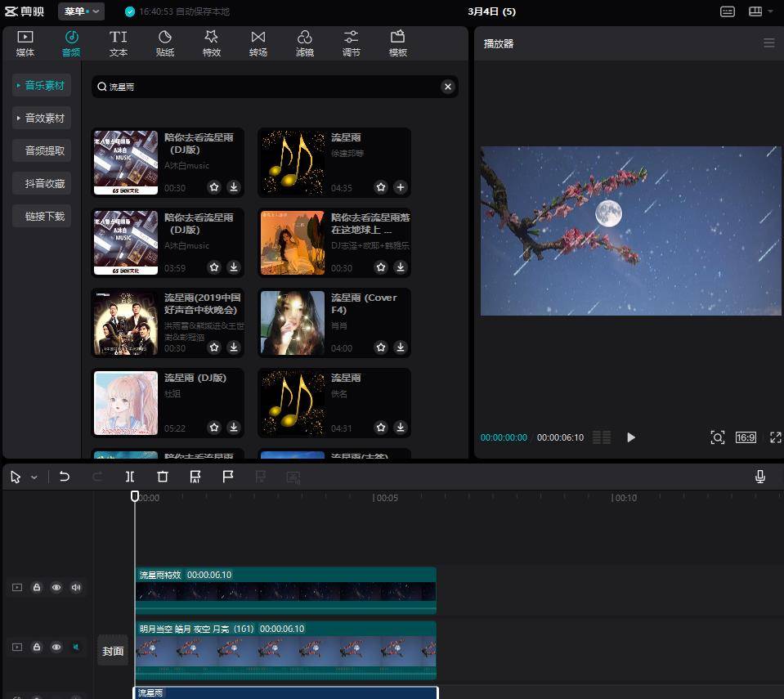Favorite the 03:59 陪你去看流星雨 (DJ版) track
Viewport: 784px width, 699px height.
(214, 267)
